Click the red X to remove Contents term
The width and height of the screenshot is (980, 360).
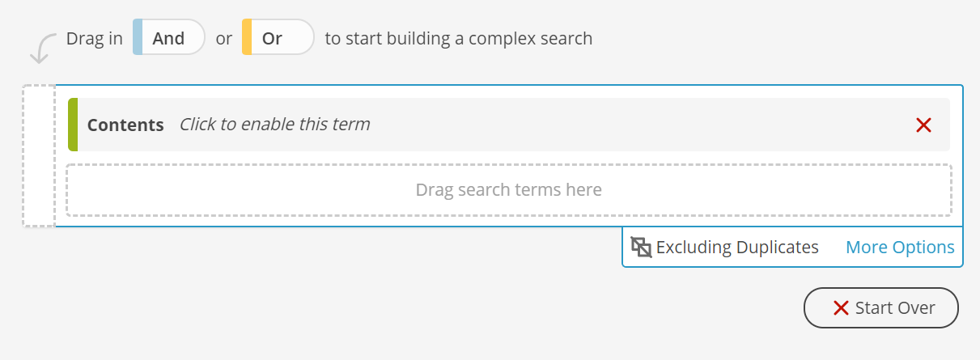pos(923,125)
